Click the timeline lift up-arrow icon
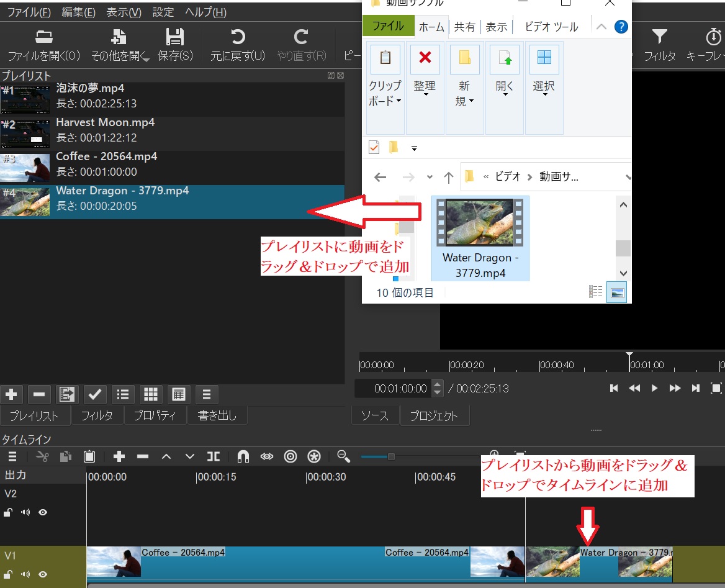The height and width of the screenshot is (588, 725). click(x=166, y=456)
